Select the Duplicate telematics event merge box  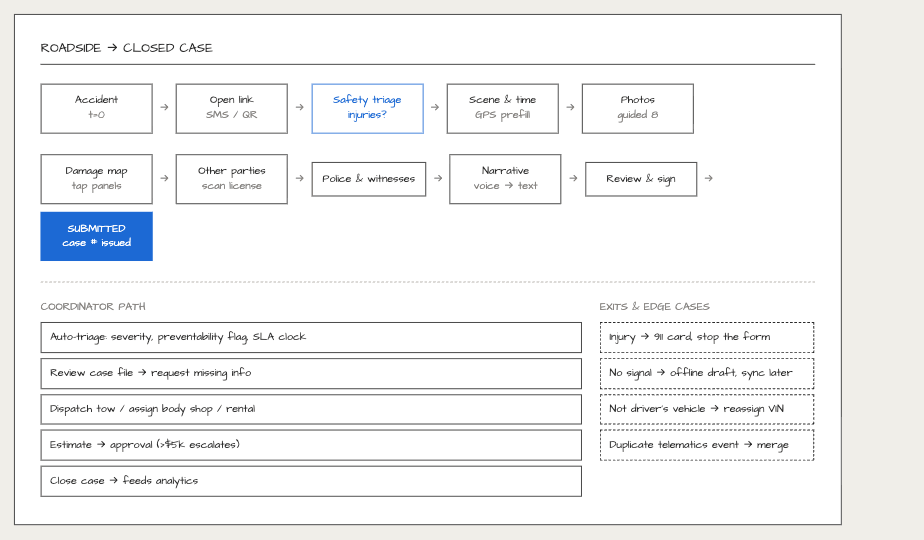(707, 445)
